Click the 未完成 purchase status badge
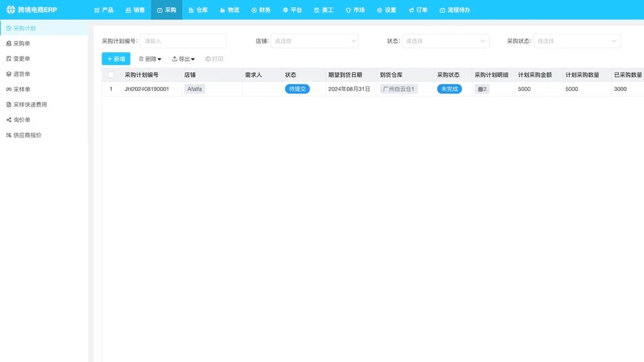This screenshot has height=362, width=644. (x=449, y=89)
